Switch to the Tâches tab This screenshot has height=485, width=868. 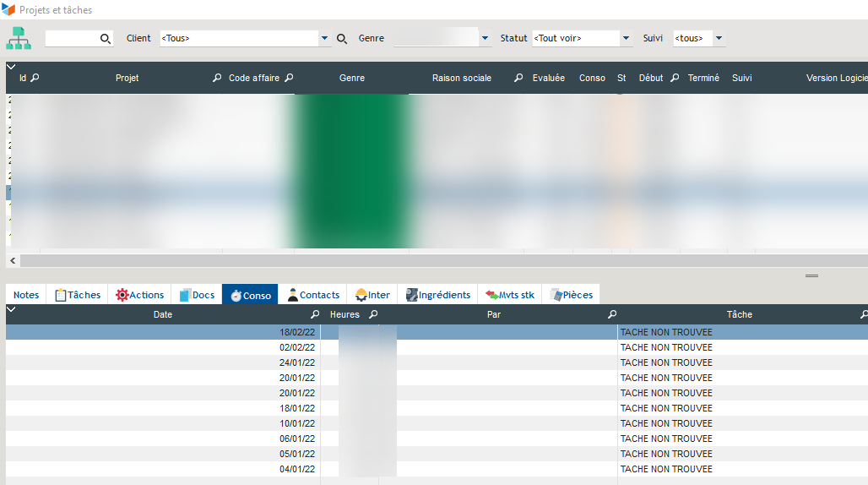(x=77, y=295)
